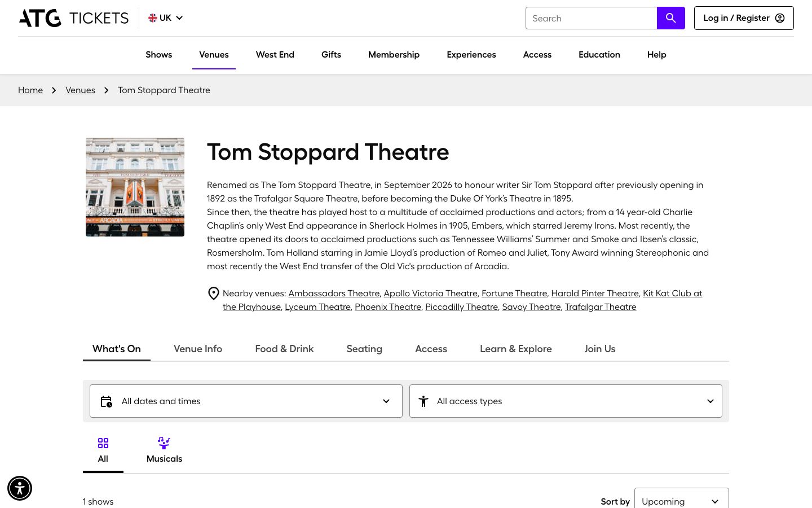Image resolution: width=812 pixels, height=508 pixels.
Task: Open the Apollo Victoria Theatre link
Action: click(431, 294)
